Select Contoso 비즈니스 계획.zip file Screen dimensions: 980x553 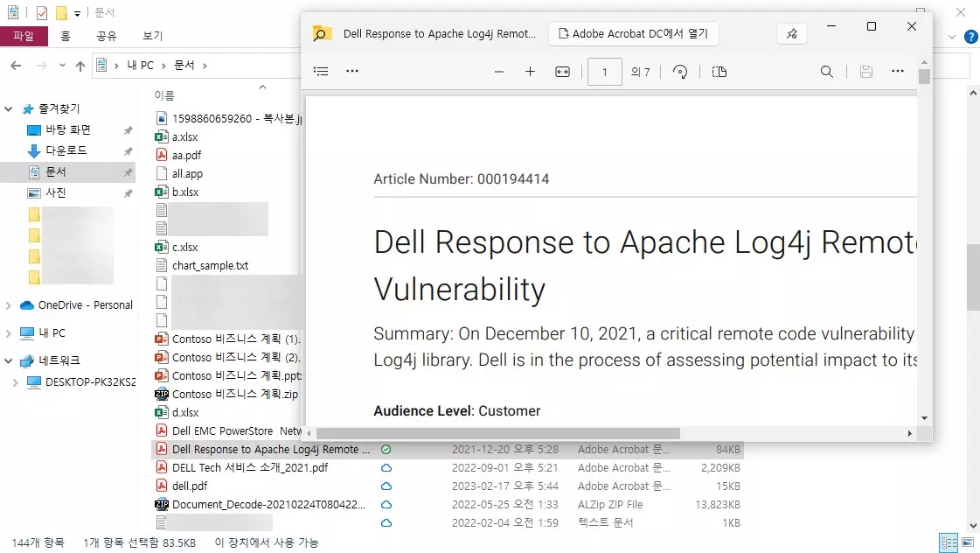point(235,394)
